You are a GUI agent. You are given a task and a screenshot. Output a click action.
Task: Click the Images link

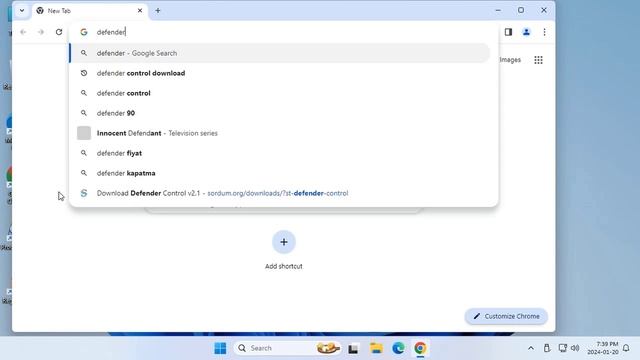[510, 60]
